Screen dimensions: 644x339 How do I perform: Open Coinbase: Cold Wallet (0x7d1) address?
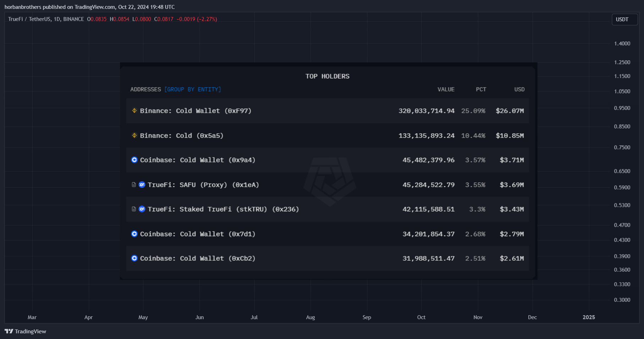tap(198, 234)
